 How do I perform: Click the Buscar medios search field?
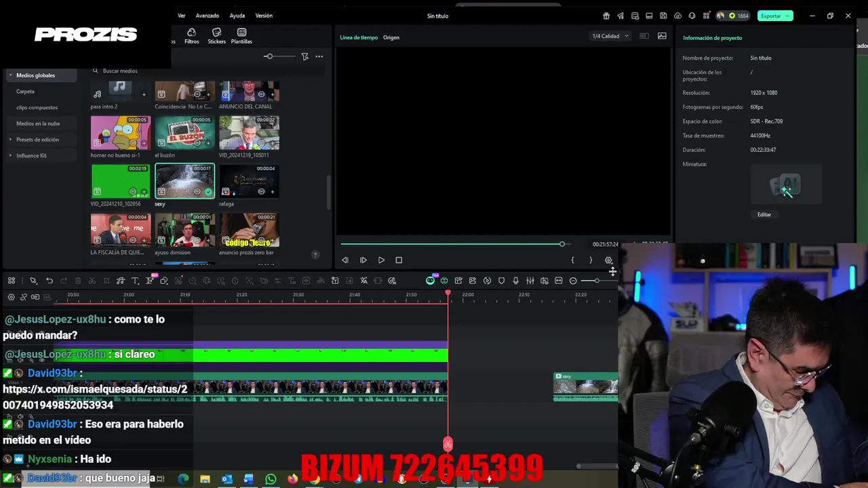(x=207, y=70)
